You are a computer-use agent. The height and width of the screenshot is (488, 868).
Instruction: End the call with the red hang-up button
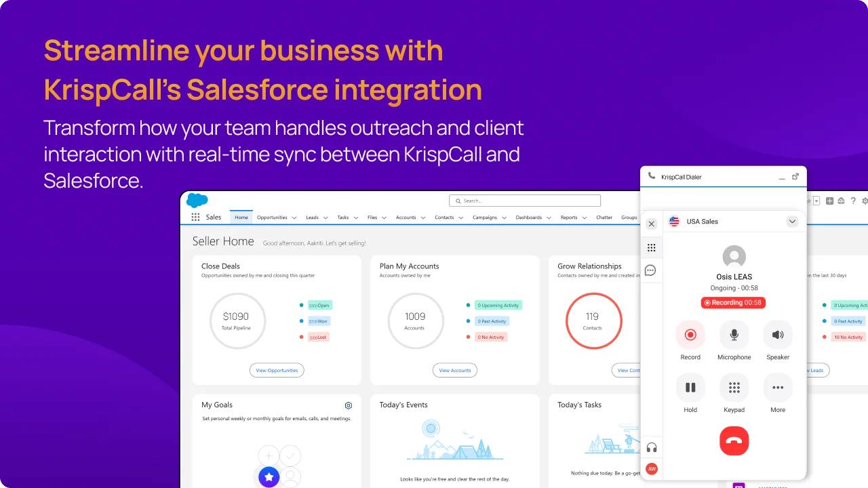tap(734, 441)
